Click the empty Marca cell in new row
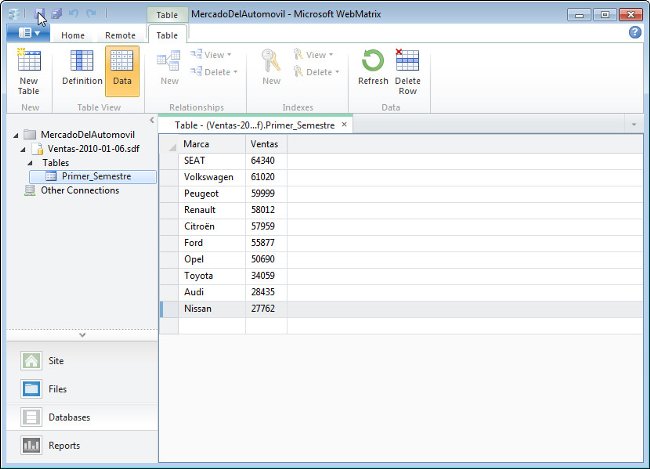 coord(212,326)
